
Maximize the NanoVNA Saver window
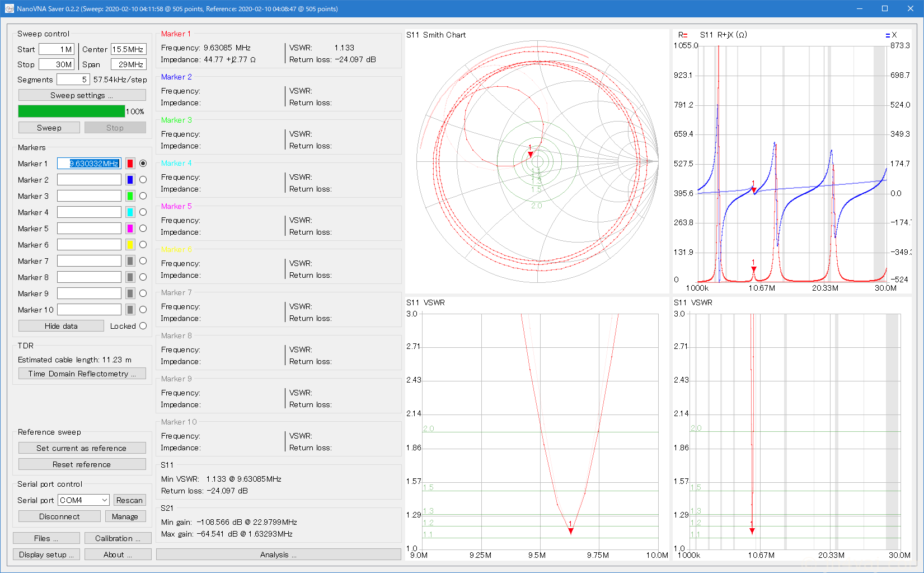885,8
